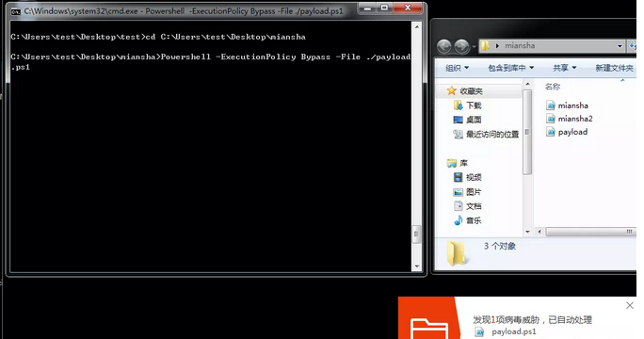This screenshot has width=644, height=339.
Task: Click the 图片 picture icon
Action: (x=459, y=192)
